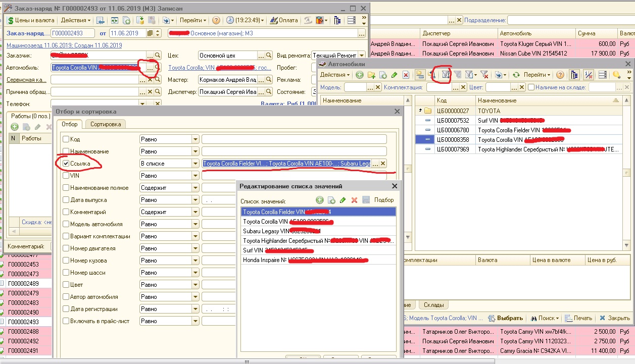Check Наличие на складе in Автомобили window

[531, 87]
